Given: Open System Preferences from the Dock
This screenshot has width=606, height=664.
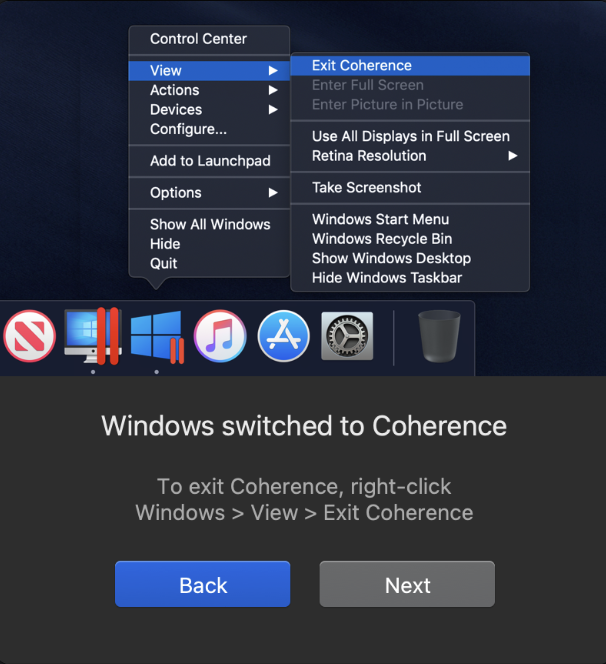Looking at the screenshot, I should [347, 336].
